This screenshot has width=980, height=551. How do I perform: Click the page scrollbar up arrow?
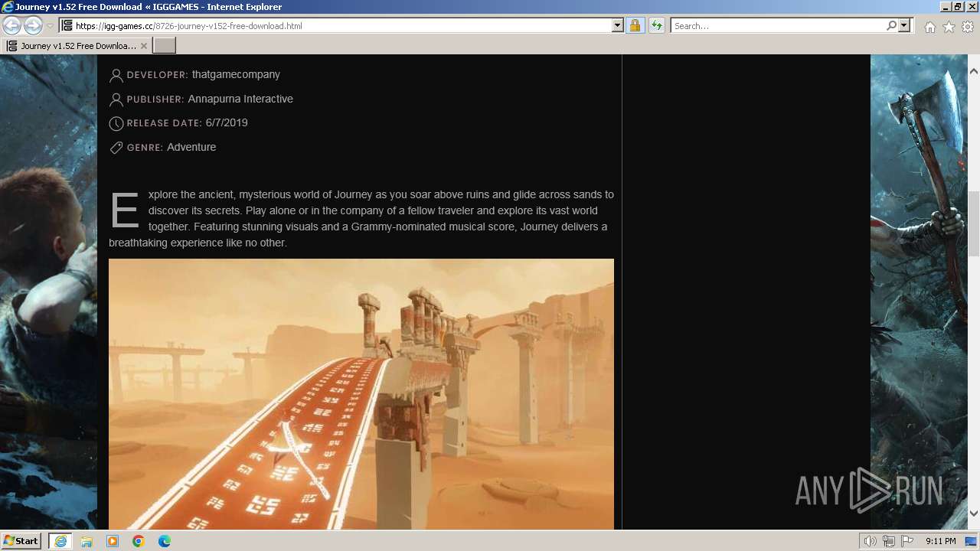pyautogui.click(x=974, y=71)
